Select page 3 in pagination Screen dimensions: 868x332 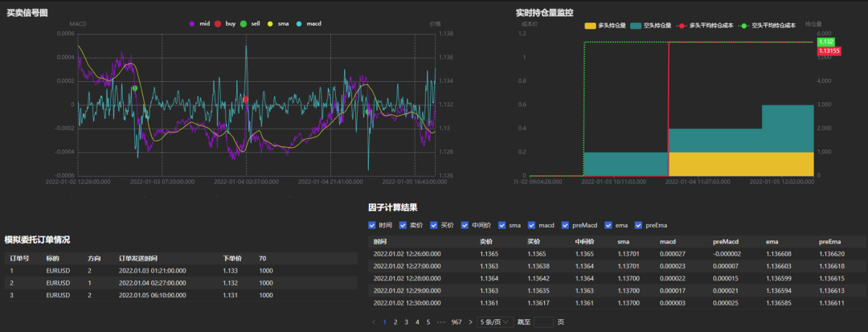point(407,322)
